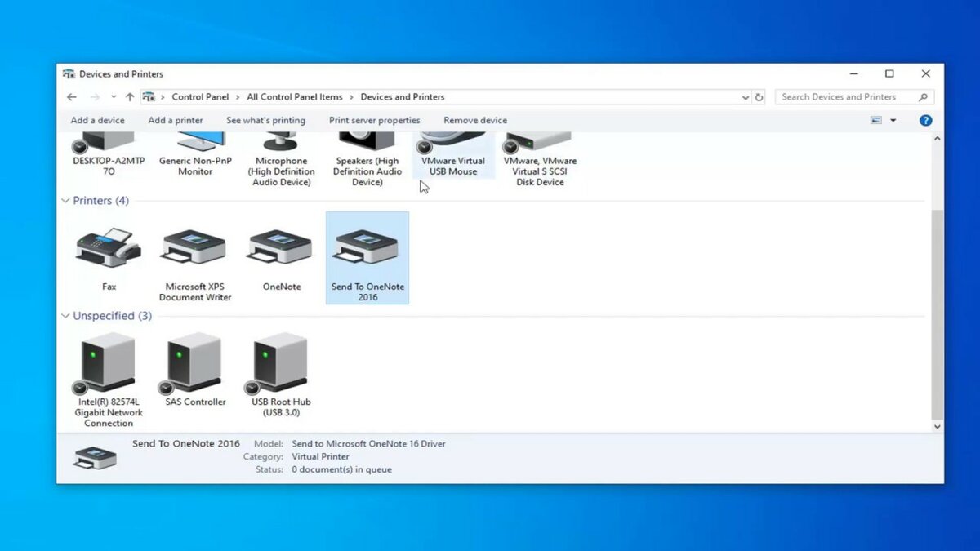Click the refresh address bar button
The image size is (980, 551).
click(759, 96)
